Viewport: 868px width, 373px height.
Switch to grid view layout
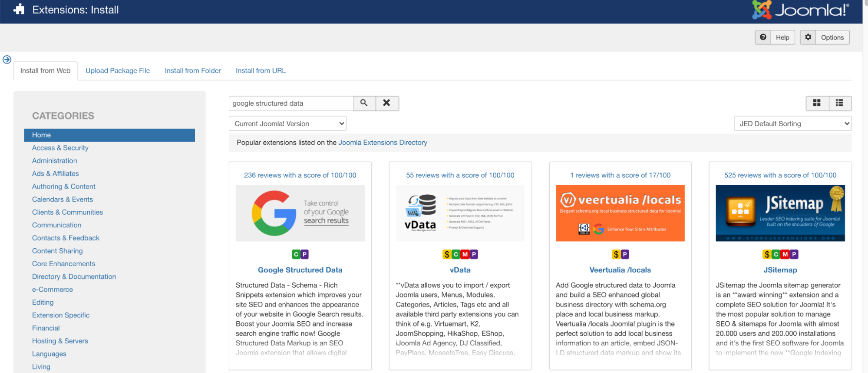[817, 103]
